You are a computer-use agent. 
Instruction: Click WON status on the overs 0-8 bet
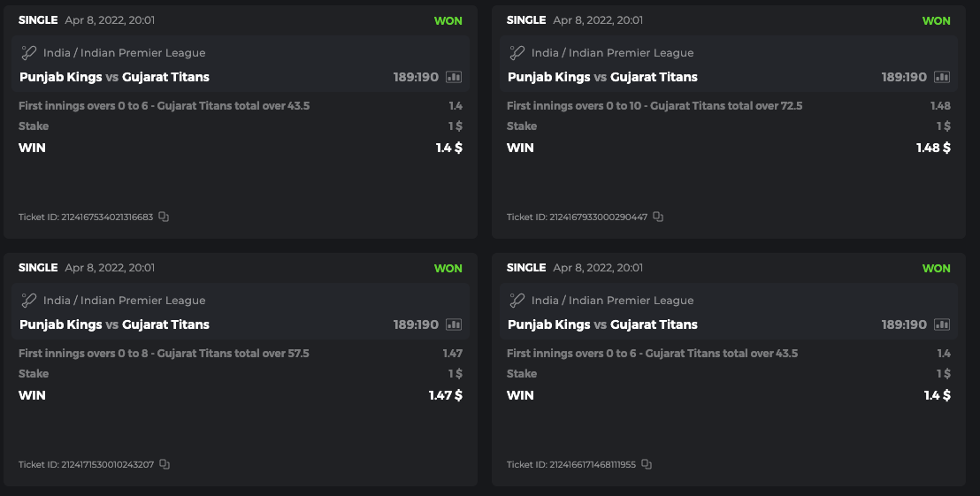[x=448, y=268]
